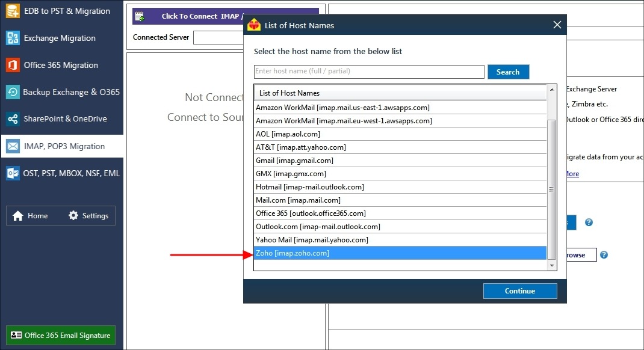Open Backup Exchange & O365 icon

pyautogui.click(x=13, y=92)
